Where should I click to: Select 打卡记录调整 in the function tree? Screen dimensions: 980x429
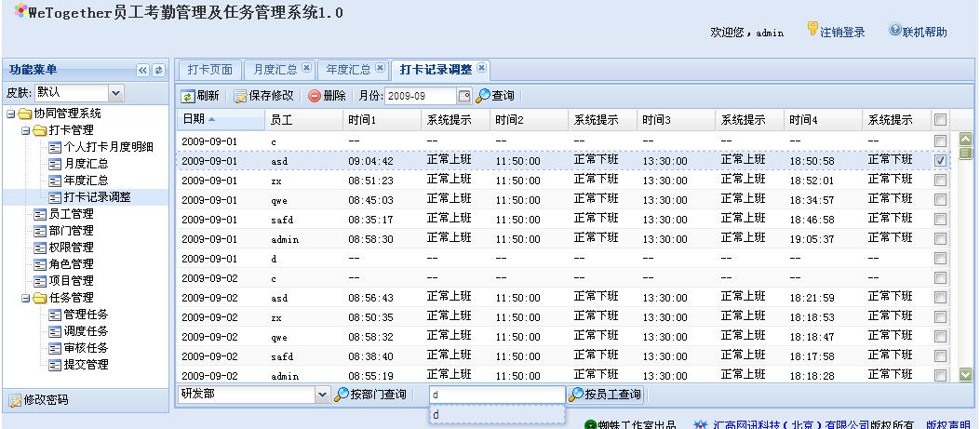(98, 197)
